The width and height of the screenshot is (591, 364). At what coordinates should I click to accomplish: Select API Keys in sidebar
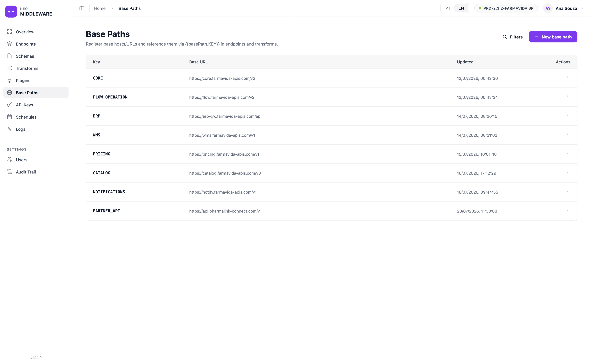point(36,105)
